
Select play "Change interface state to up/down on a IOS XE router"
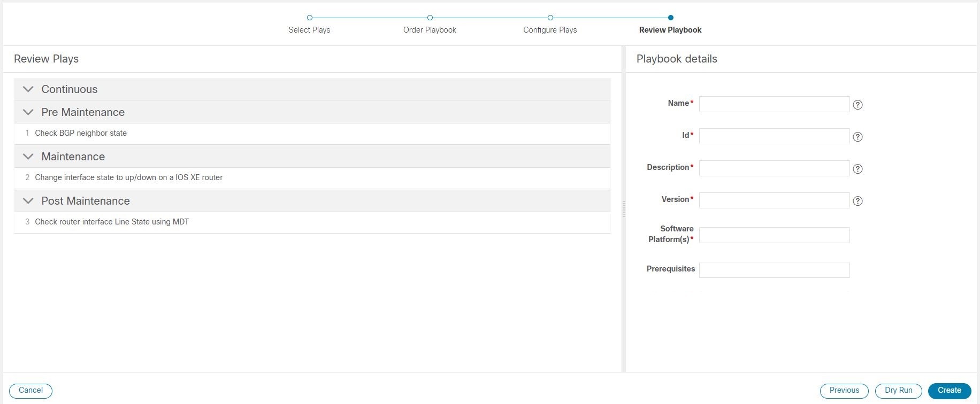click(312, 178)
